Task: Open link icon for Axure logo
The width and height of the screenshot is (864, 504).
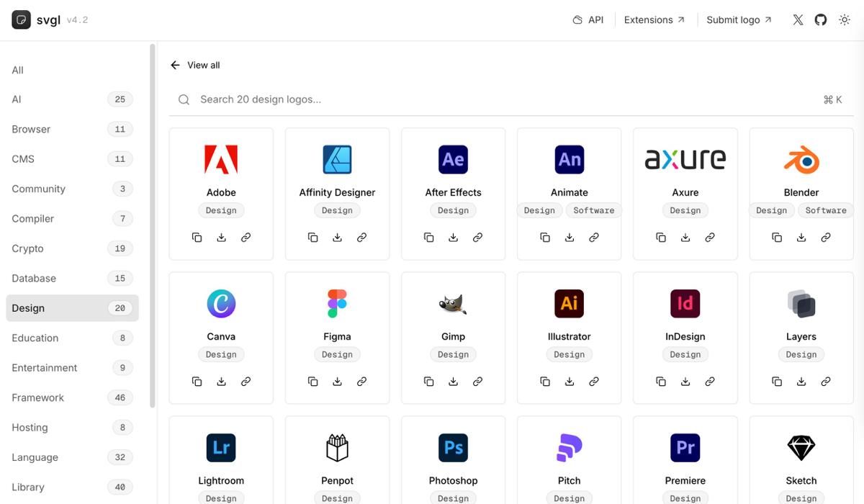Action: pos(710,238)
